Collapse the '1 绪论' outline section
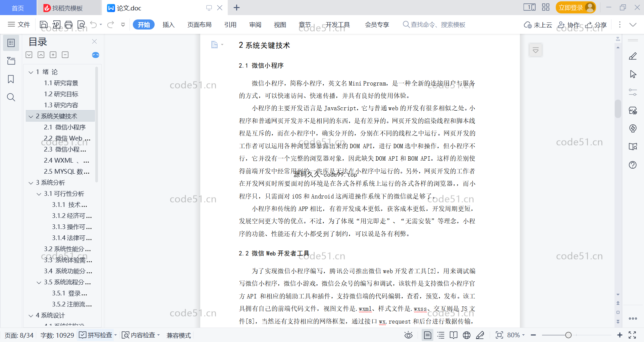 31,72
